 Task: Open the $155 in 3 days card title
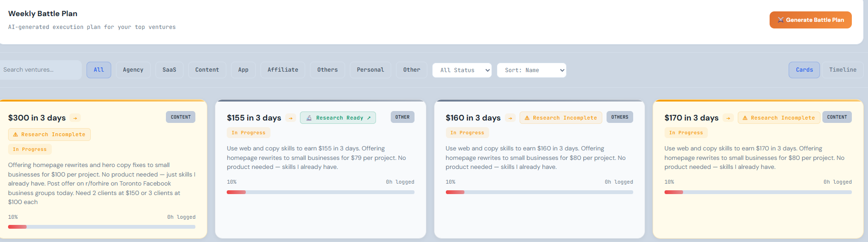pyautogui.click(x=254, y=118)
